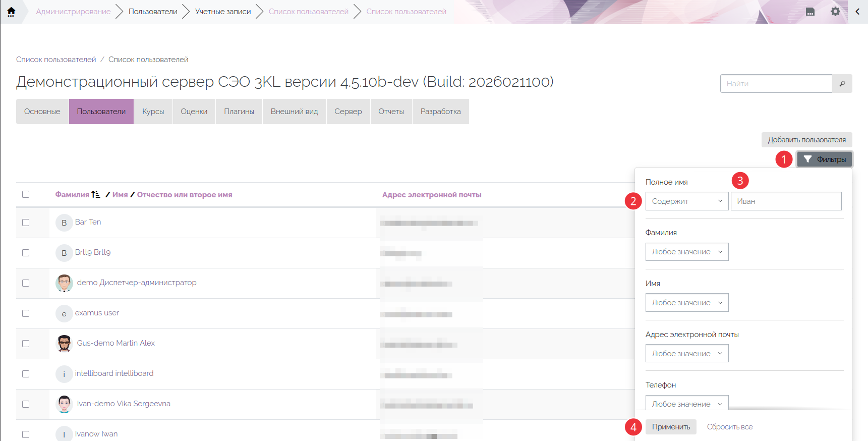
Task: Click the home icon in breadcrumb bar
Action: point(11,12)
